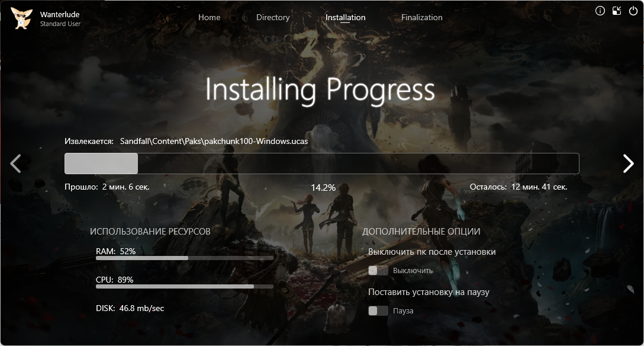Click the RAM usage bar
Image resolution: width=644 pixels, height=346 pixels.
pyautogui.click(x=185, y=258)
